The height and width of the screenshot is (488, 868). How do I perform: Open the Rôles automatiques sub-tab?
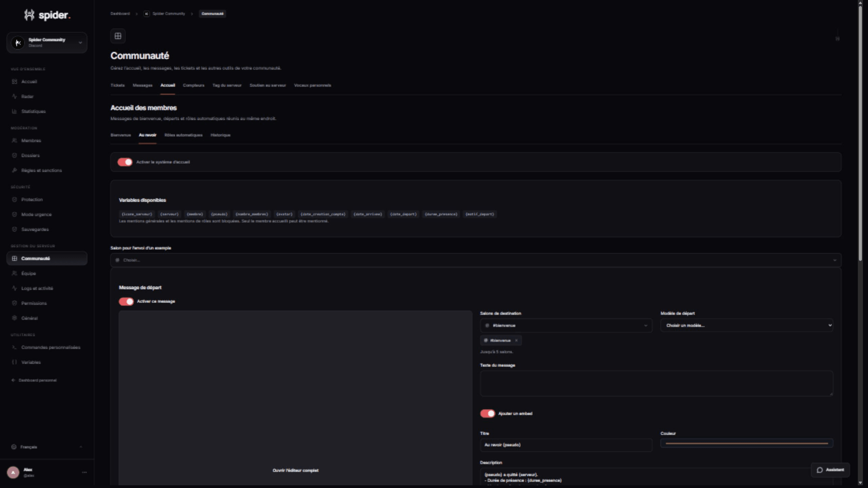coord(183,135)
